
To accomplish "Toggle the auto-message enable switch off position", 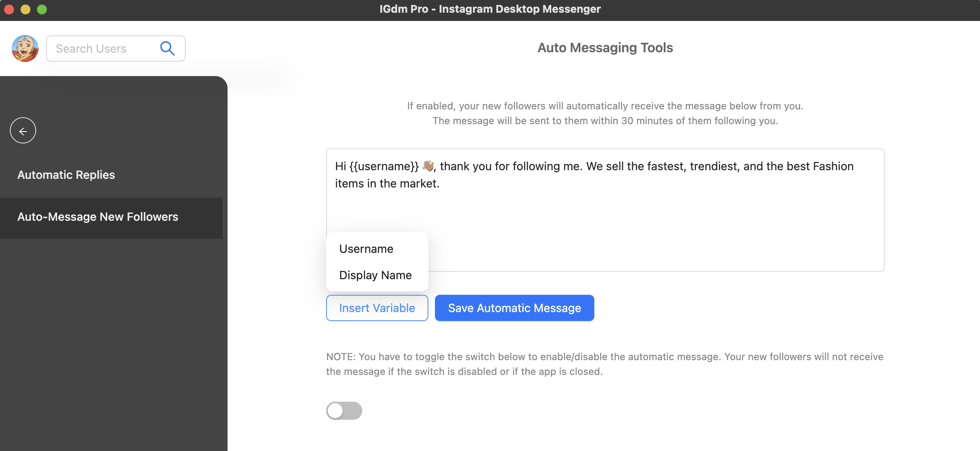I will tap(344, 410).
